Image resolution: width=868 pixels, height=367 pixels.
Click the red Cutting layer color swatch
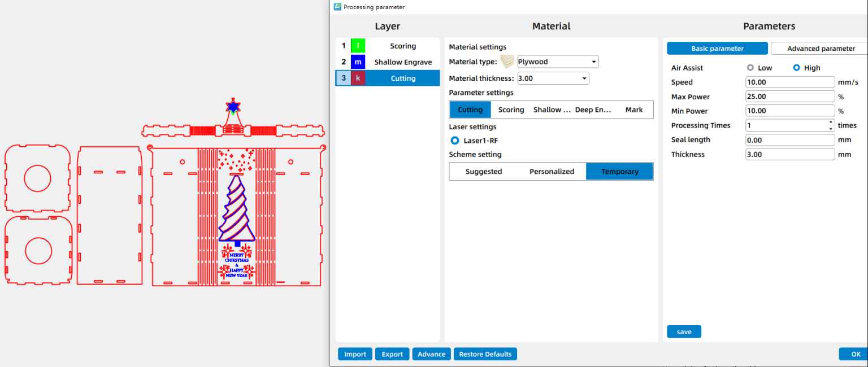pos(358,78)
